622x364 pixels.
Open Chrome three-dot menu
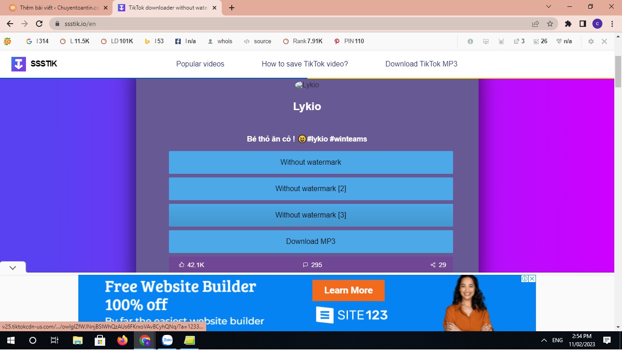(x=612, y=24)
